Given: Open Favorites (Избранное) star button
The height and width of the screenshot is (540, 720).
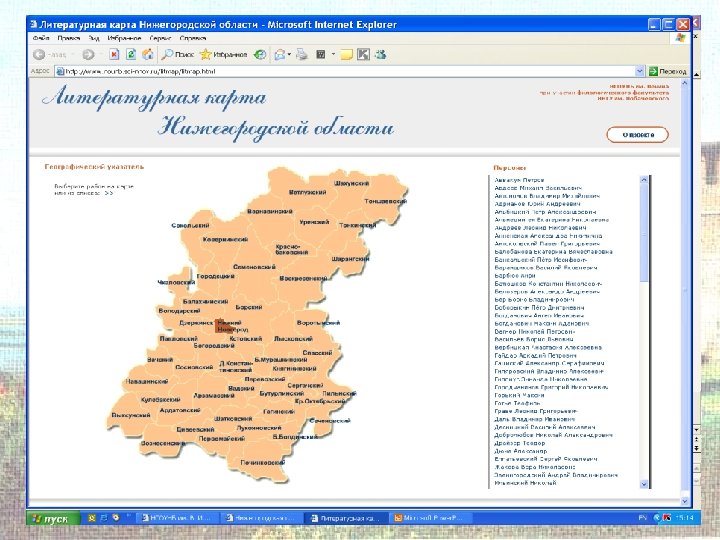Looking at the screenshot, I should pos(217,55).
